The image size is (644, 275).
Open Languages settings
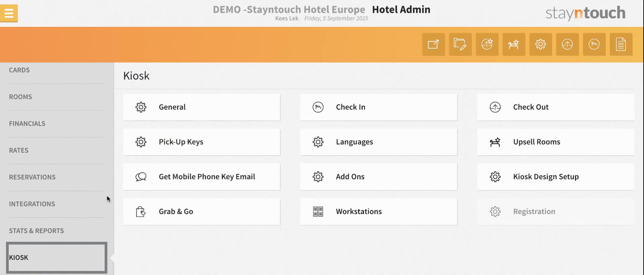379,142
